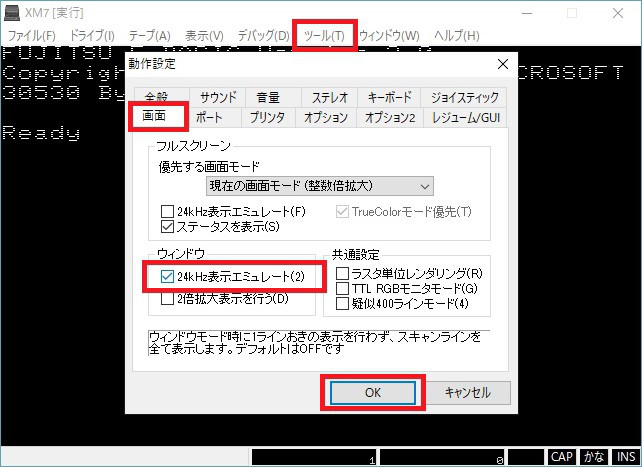This screenshot has height=467, width=642.
Task: Open the ツール(T) menu
Action: tap(325, 36)
